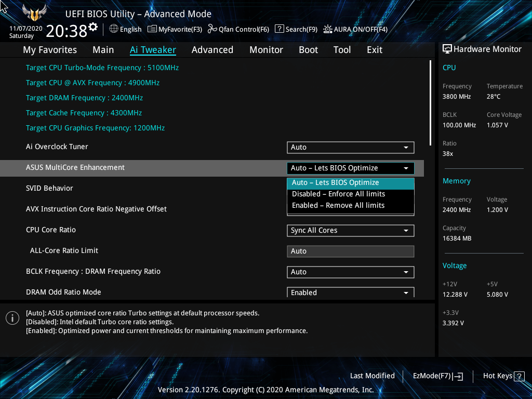The width and height of the screenshot is (532, 399).
Task: Click the date 11/07/2020 Saturday
Action: (26, 32)
